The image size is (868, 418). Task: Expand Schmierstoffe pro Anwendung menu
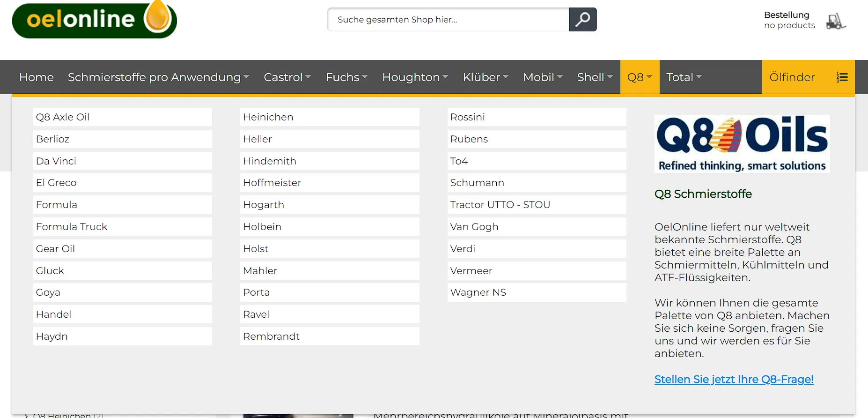158,77
